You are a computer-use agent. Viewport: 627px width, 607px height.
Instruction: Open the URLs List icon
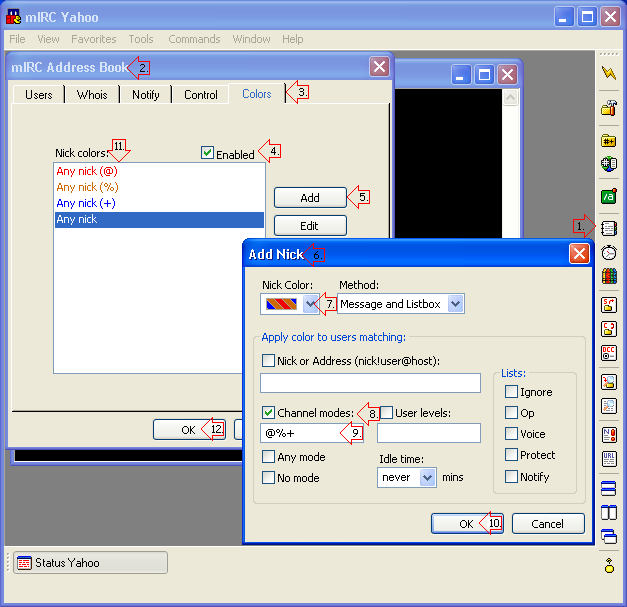[x=609, y=459]
